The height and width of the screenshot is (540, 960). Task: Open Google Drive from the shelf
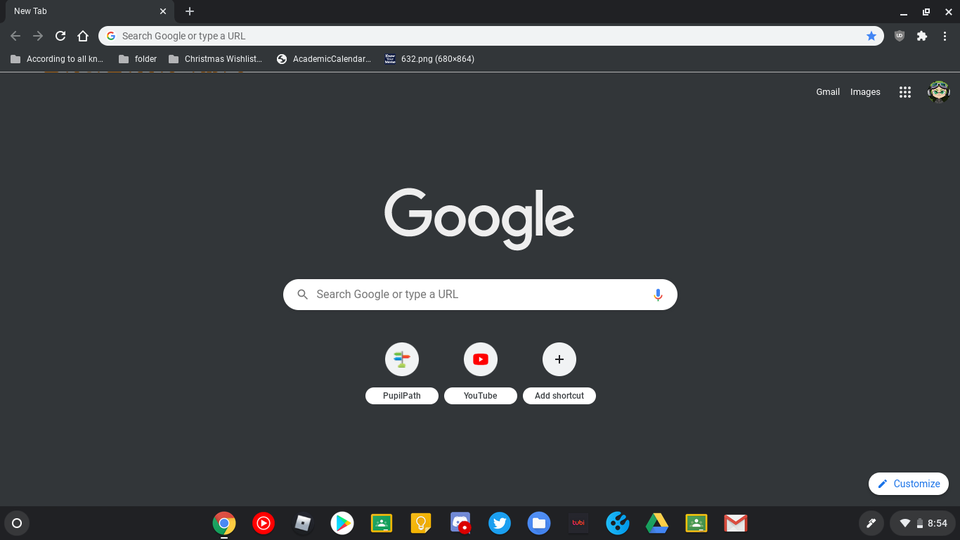click(657, 523)
